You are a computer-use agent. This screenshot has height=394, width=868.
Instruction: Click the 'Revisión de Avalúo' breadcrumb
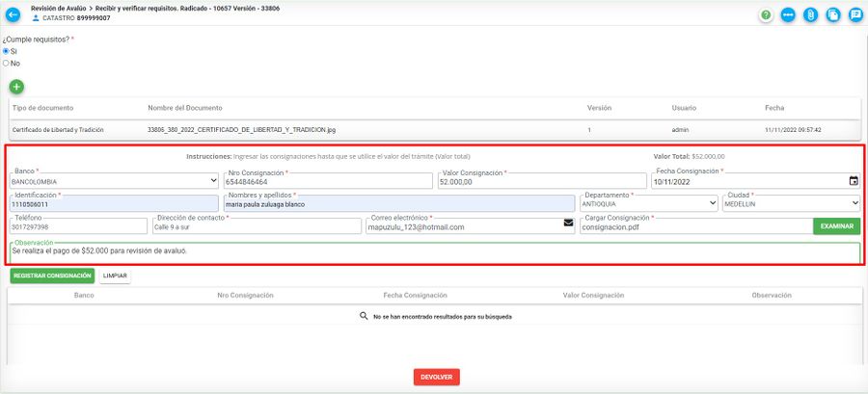[x=58, y=9]
